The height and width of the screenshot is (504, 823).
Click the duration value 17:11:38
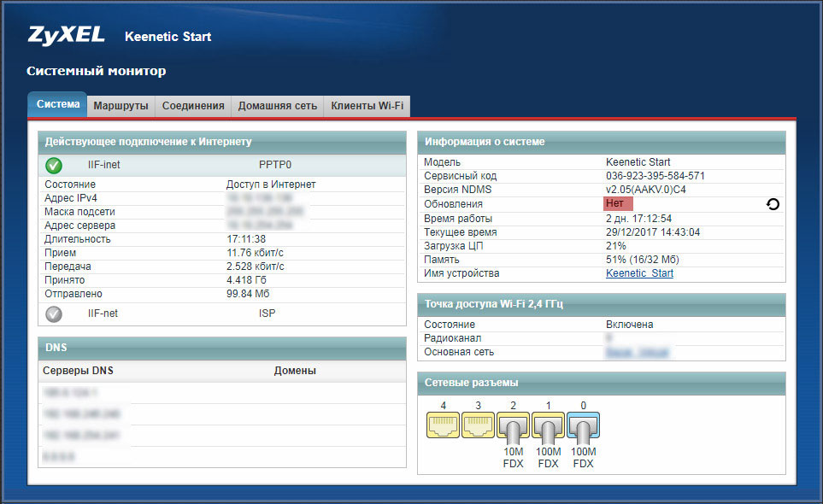[246, 239]
